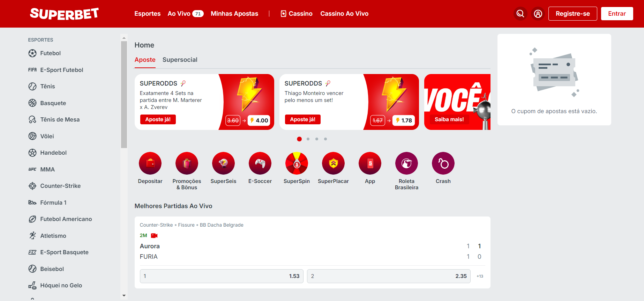The height and width of the screenshot is (301, 644).
Task: Select the Tênis sidebar icon
Action: pyautogui.click(x=32, y=86)
